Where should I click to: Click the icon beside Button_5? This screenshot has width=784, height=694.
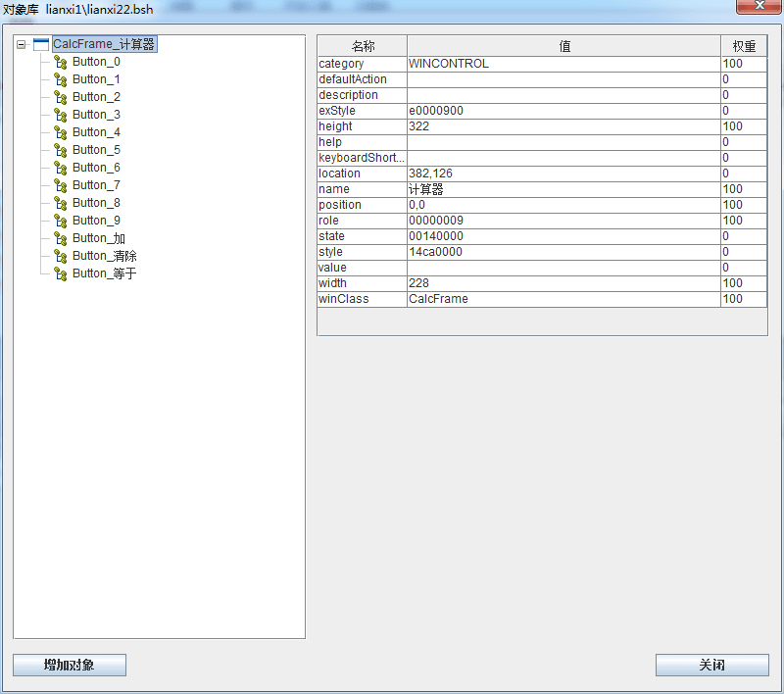[60, 150]
